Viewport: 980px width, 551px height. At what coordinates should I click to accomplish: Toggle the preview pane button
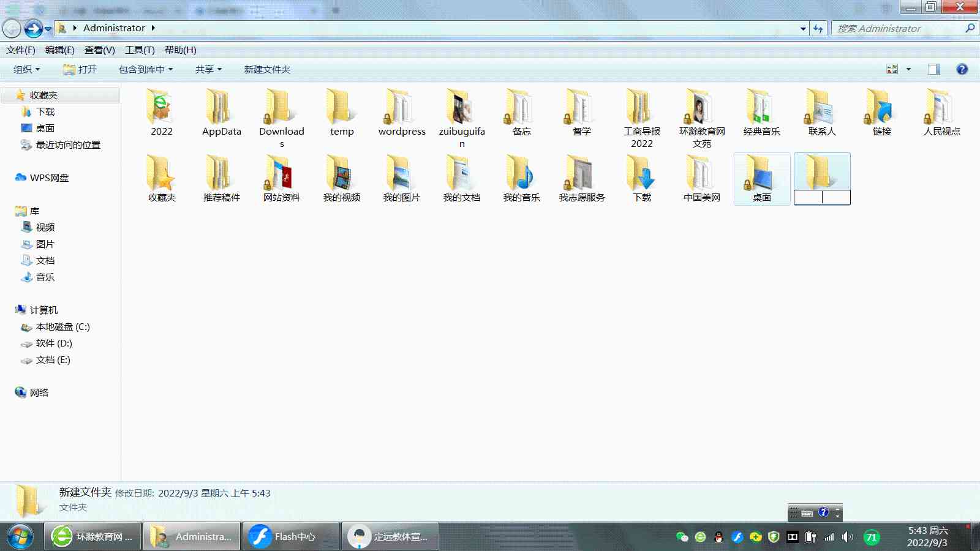tap(933, 69)
